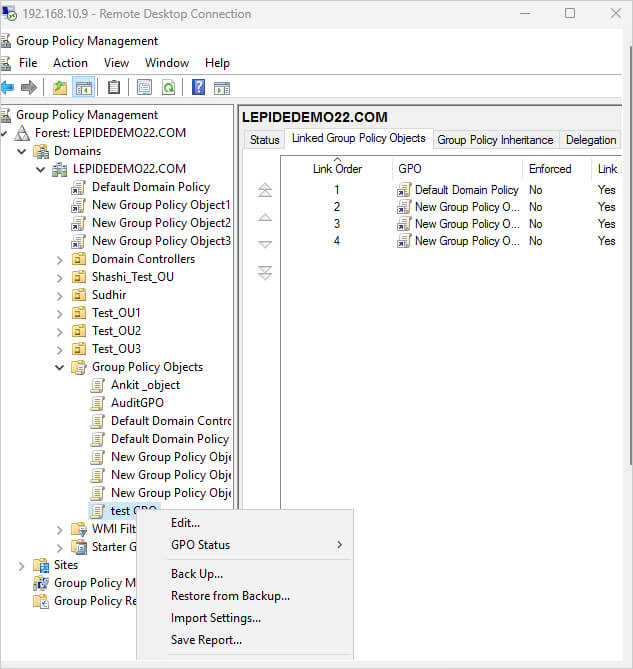Expand the Test_OU2 node
The height and width of the screenshot is (669, 633).
click(60, 332)
